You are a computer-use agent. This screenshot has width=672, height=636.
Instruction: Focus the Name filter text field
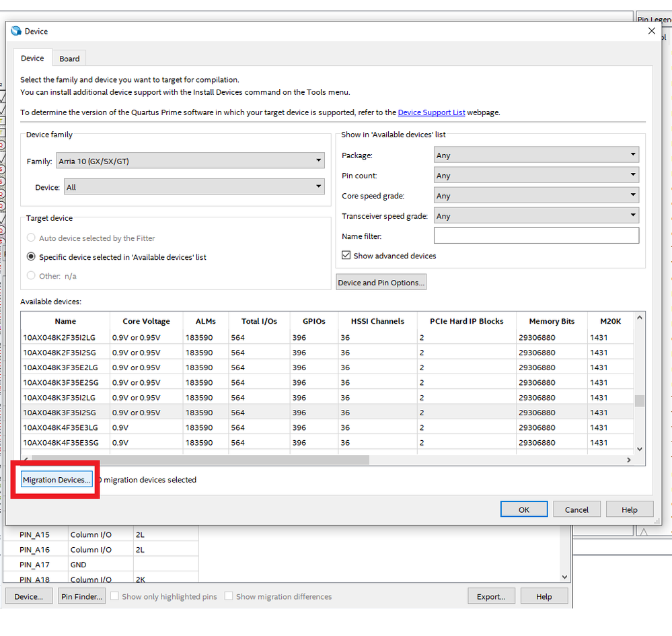tap(536, 236)
